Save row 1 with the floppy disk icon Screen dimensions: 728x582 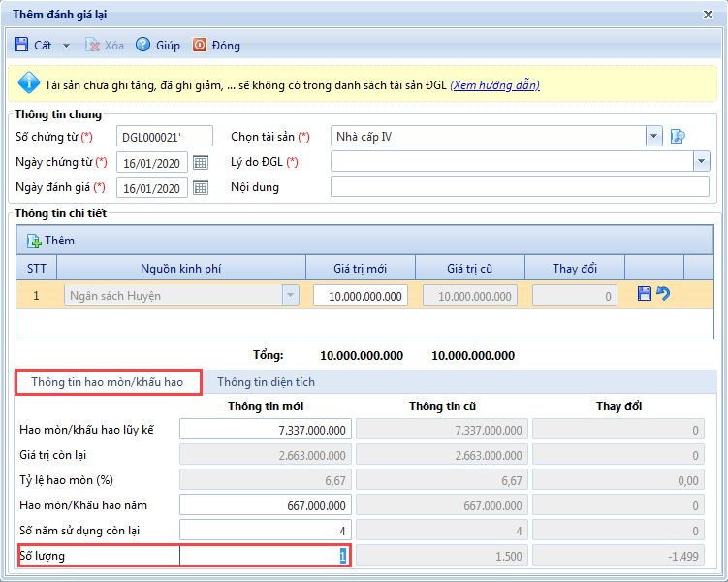644,294
